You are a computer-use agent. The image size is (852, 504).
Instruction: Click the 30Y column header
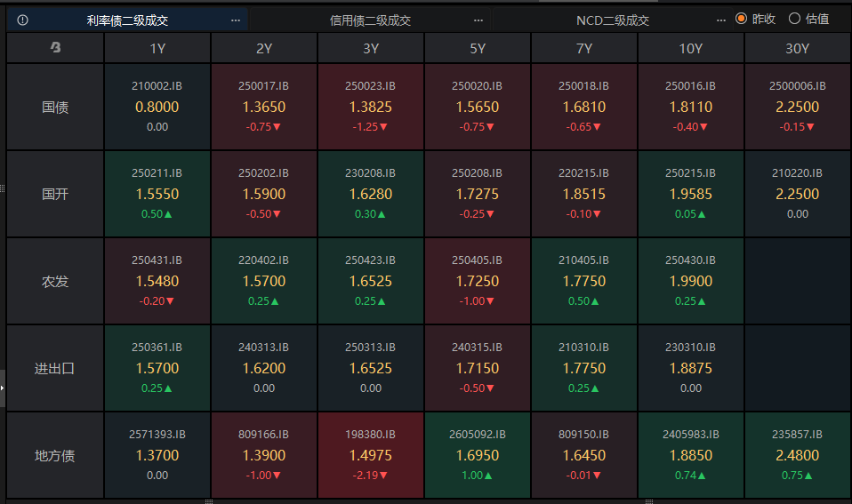point(798,49)
